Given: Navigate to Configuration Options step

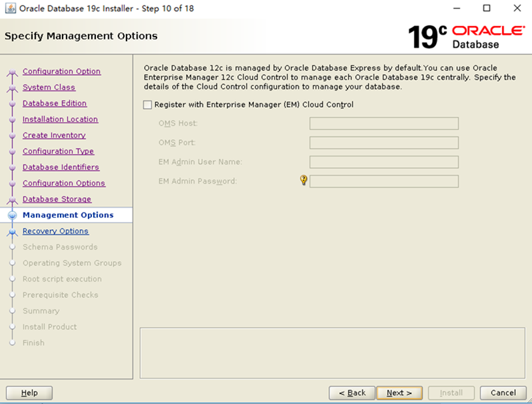Looking at the screenshot, I should tap(64, 183).
